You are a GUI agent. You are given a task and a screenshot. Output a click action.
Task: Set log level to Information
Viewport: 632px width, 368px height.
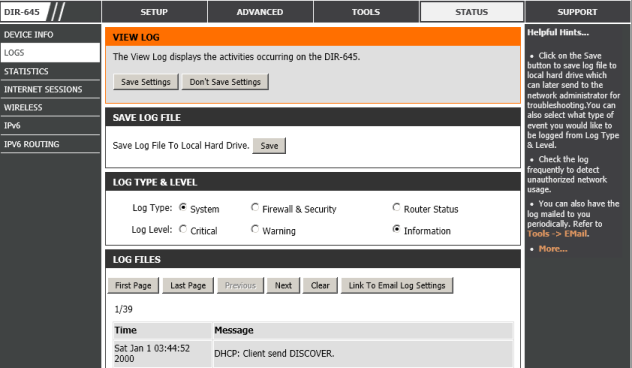pos(396,229)
